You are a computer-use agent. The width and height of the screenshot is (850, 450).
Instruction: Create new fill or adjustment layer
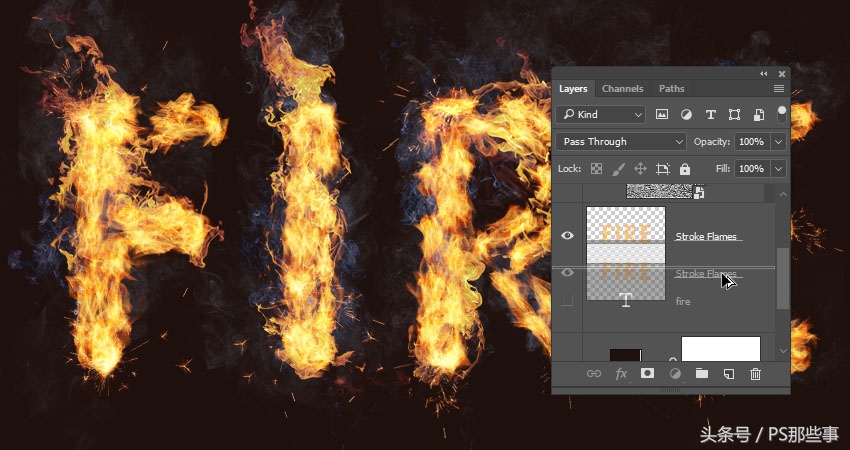(675, 374)
